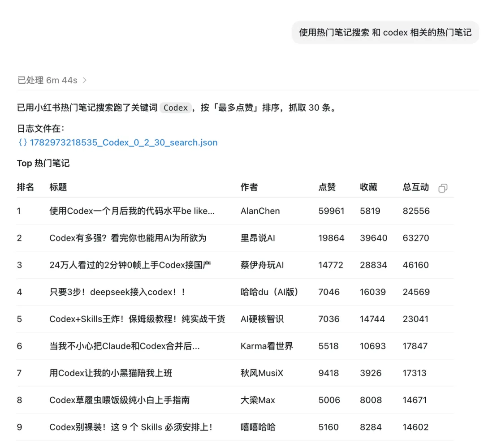Viewport: 484px width, 448px height.
Task: Click the likes value 5518
Action: (328, 346)
